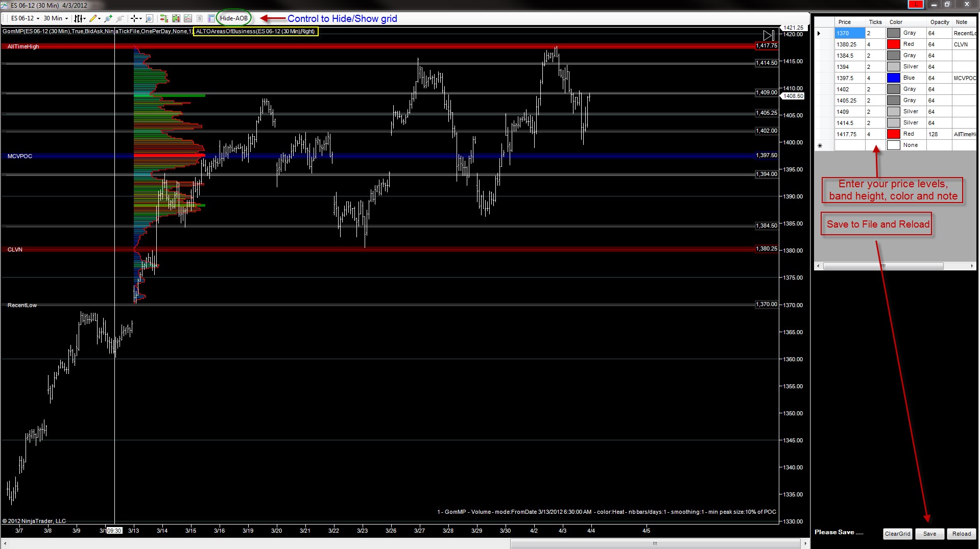Select the 1409 price cell
Image resolution: width=980 pixels, height=549 pixels.
pyautogui.click(x=850, y=112)
